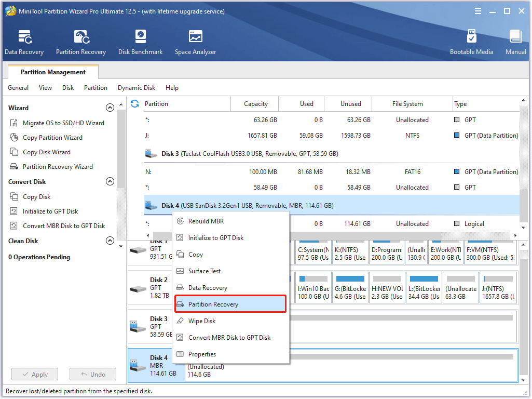Choose Copy in context menu
Image resolution: width=532 pixels, height=399 pixels.
click(231, 255)
